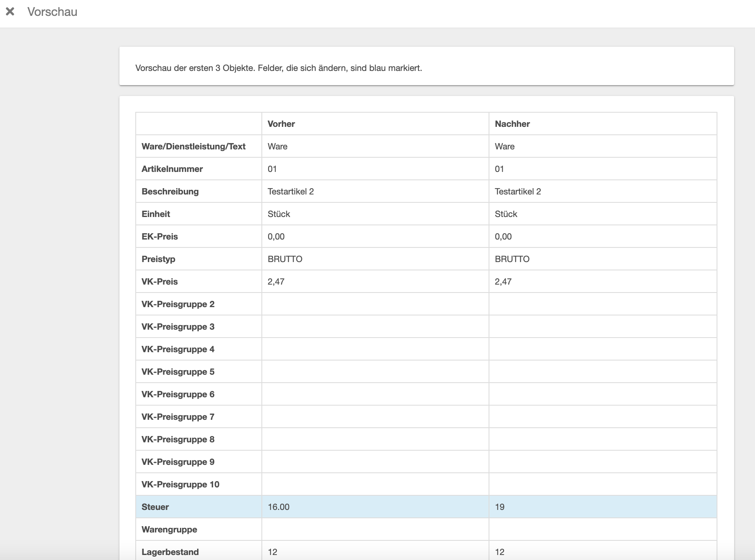Click the empty Vorher cell for VK-Preisgruppe 2
This screenshot has height=560, width=755.
click(375, 304)
